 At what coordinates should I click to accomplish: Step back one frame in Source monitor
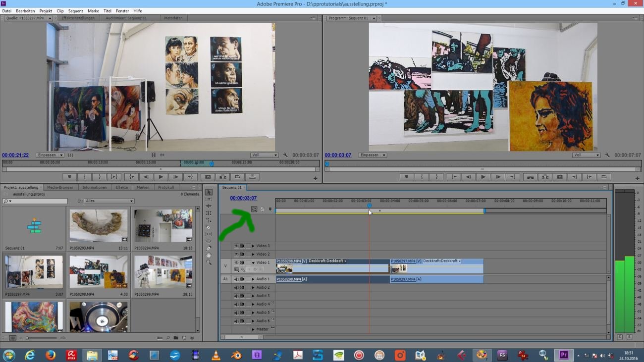pyautogui.click(x=146, y=177)
